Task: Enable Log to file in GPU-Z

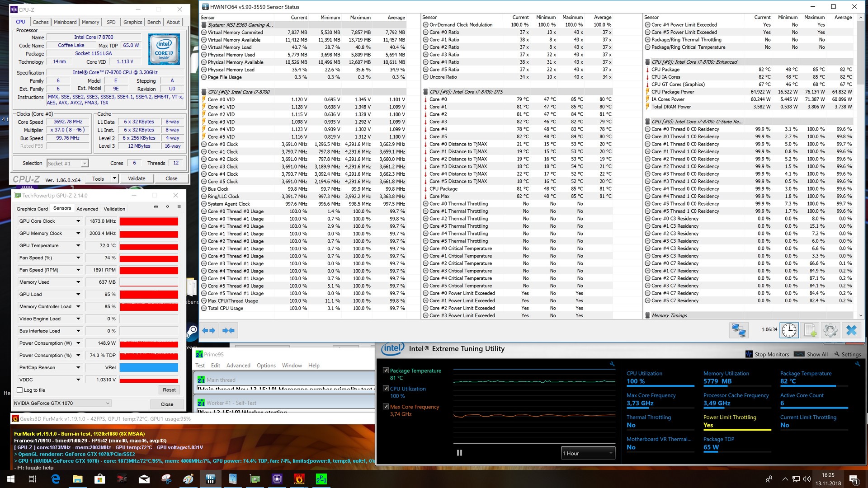Action: pos(19,390)
